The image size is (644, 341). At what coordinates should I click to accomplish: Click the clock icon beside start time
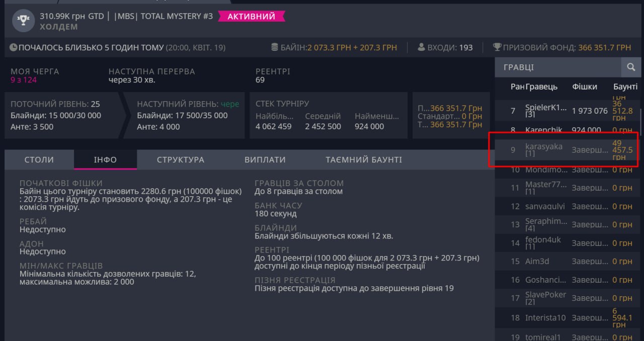click(x=14, y=48)
